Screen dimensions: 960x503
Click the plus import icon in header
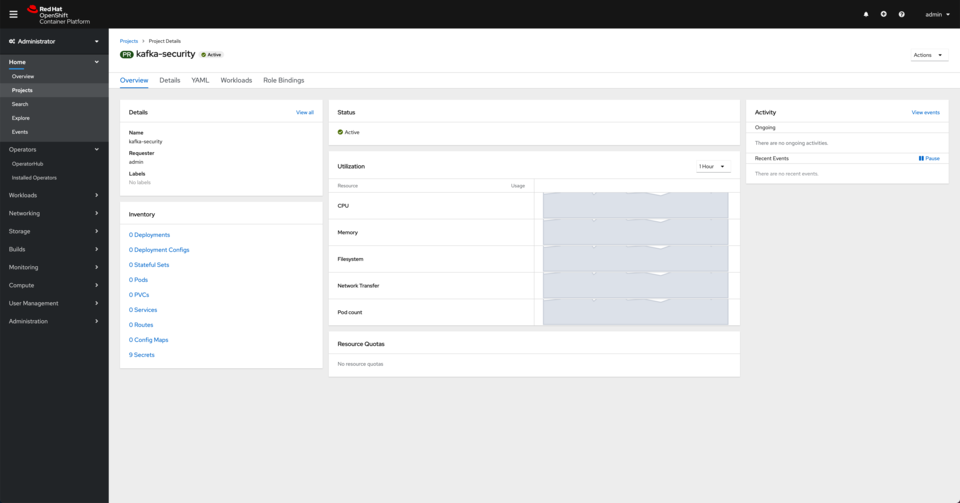883,14
